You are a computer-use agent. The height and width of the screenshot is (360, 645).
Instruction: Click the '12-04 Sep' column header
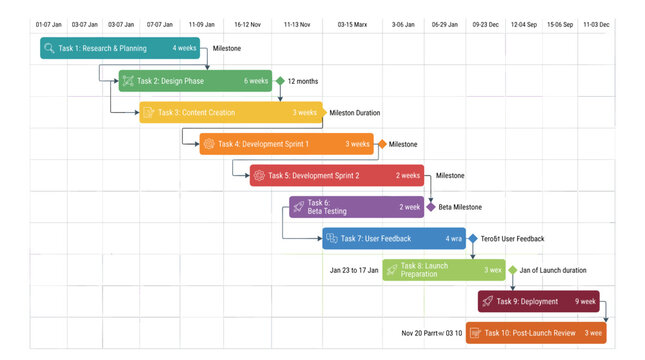[x=524, y=25]
